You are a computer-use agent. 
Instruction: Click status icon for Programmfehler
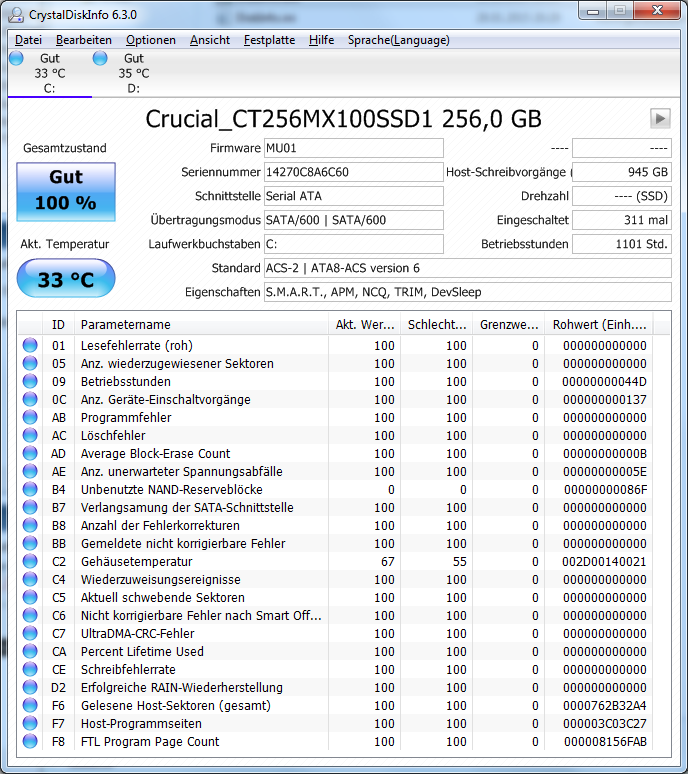(x=30, y=417)
